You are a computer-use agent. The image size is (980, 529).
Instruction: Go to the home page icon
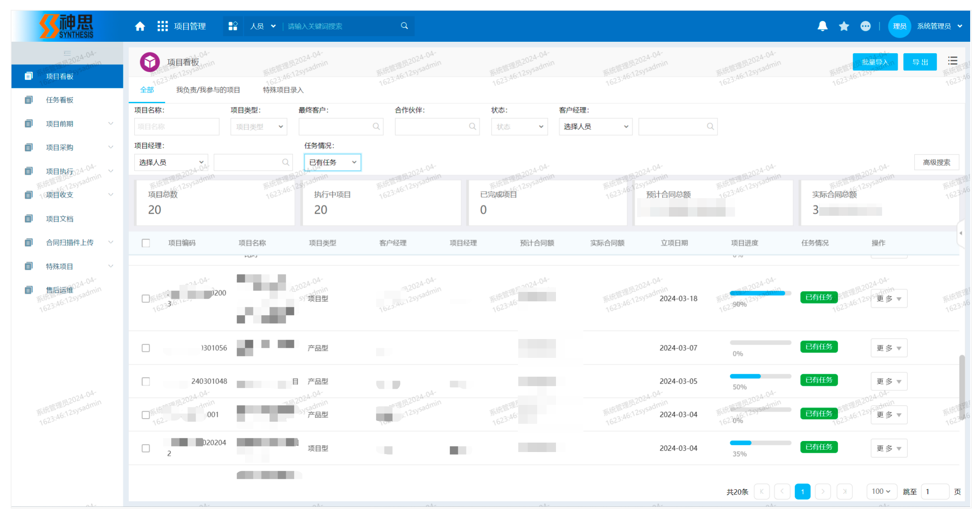point(140,26)
